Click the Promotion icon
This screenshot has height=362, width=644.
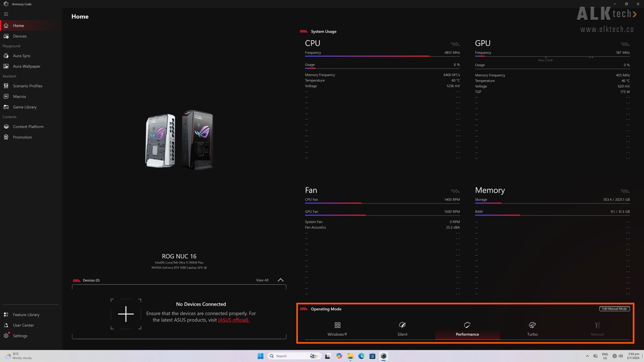pyautogui.click(x=6, y=137)
